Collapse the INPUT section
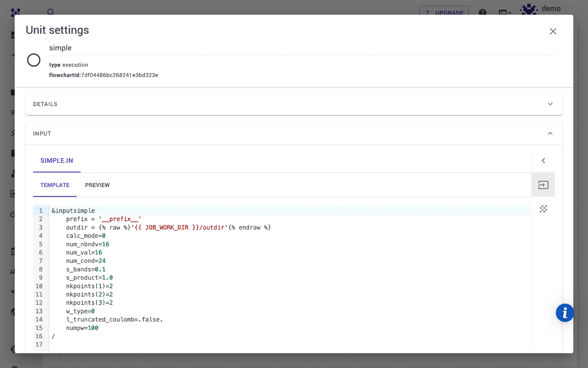The image size is (588, 368). [550, 133]
